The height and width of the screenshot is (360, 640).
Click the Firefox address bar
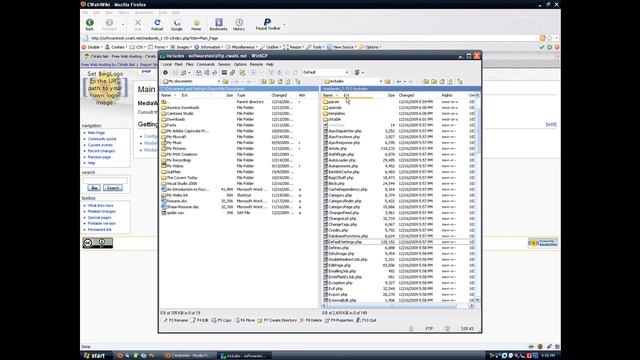pos(310,38)
